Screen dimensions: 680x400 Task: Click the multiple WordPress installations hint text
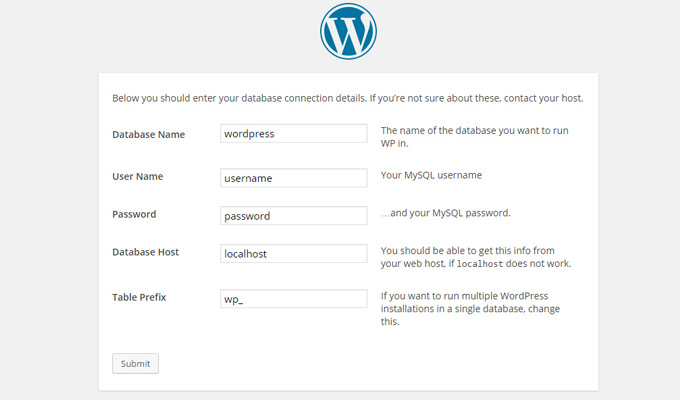(470, 308)
